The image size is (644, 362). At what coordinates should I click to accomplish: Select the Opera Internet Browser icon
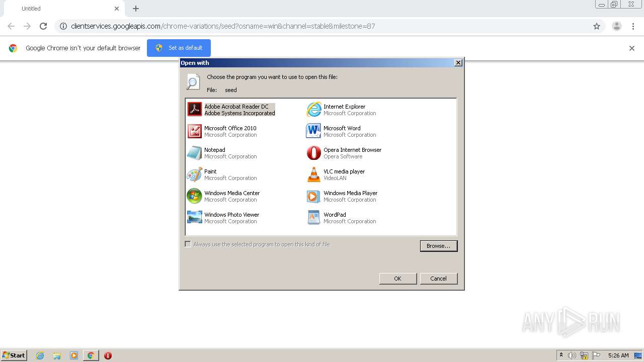(313, 152)
